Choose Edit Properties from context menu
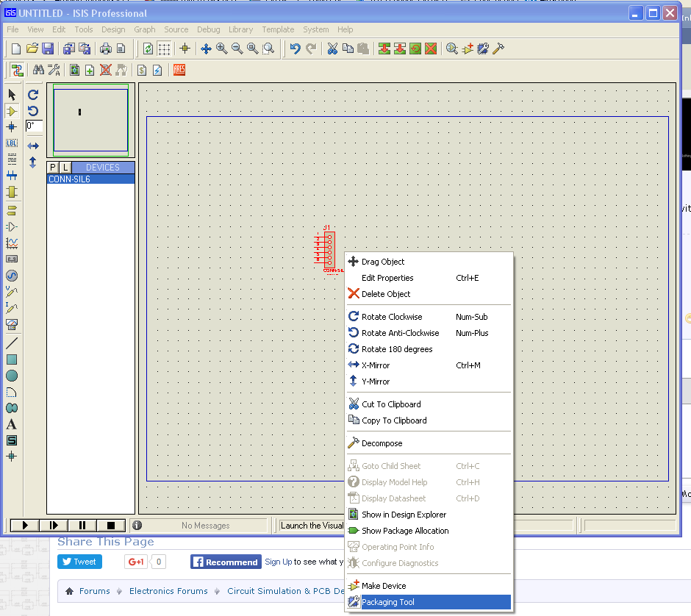 coord(429,278)
